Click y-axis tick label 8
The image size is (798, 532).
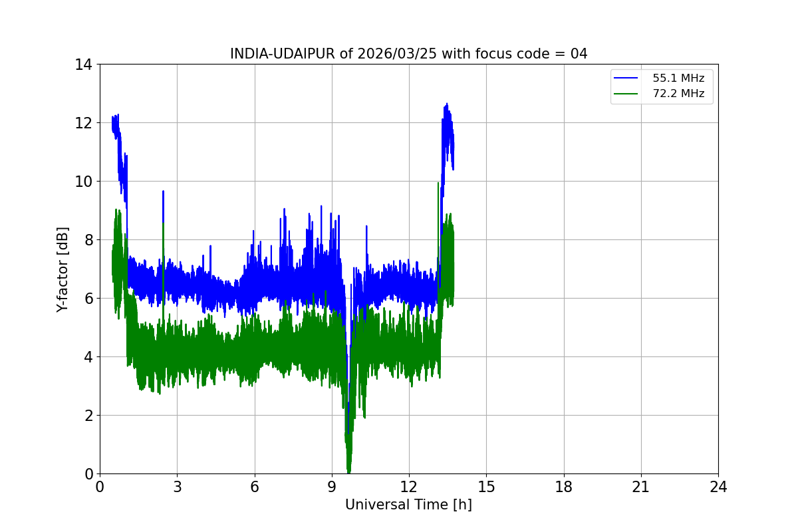[88, 240]
